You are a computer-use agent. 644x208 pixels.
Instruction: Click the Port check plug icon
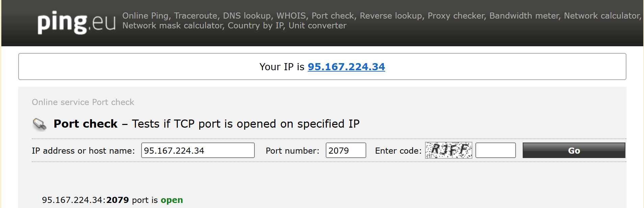[40, 124]
